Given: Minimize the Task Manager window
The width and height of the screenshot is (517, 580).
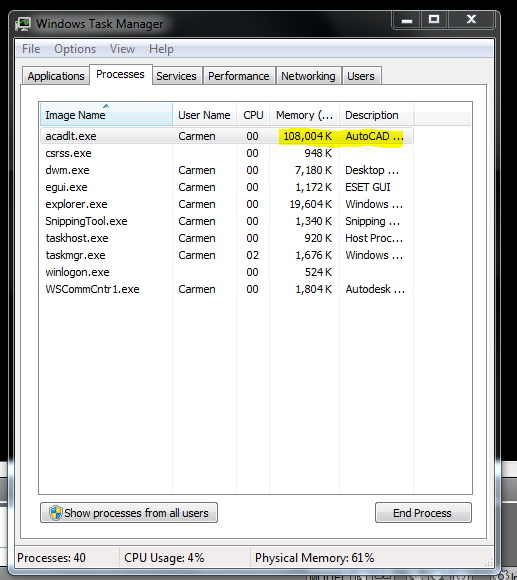Looking at the screenshot, I should click(x=407, y=20).
